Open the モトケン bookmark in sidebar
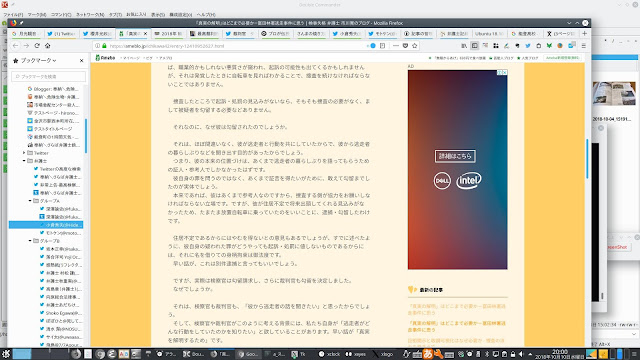The image size is (640, 360). 60,233
